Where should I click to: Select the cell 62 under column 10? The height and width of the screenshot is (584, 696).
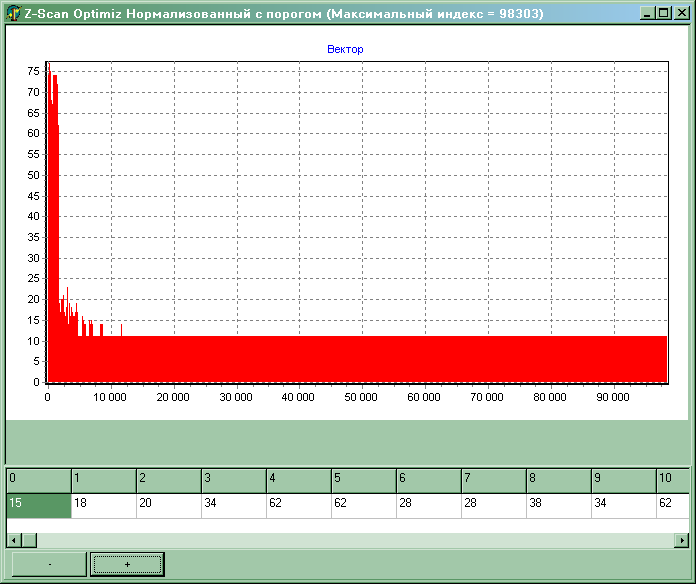point(673,505)
